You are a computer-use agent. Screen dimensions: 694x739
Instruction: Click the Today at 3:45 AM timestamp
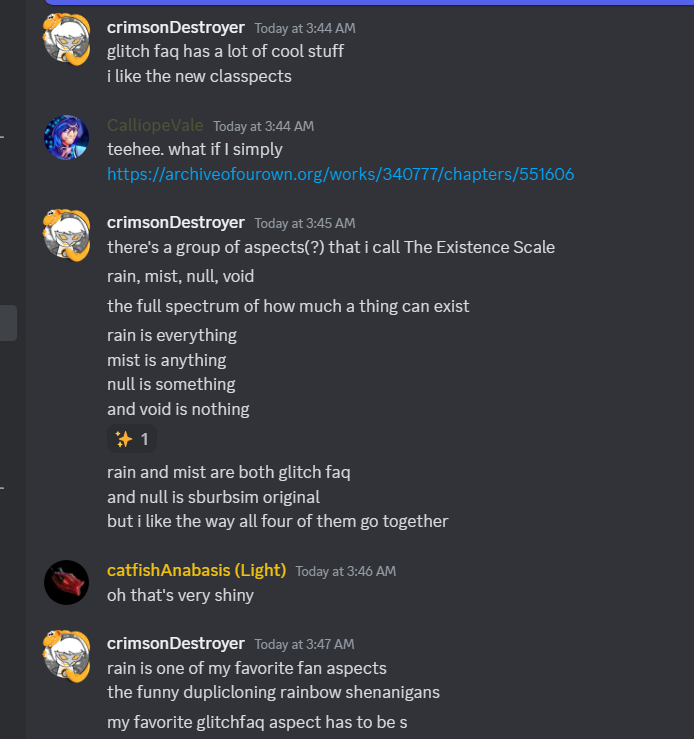(305, 223)
